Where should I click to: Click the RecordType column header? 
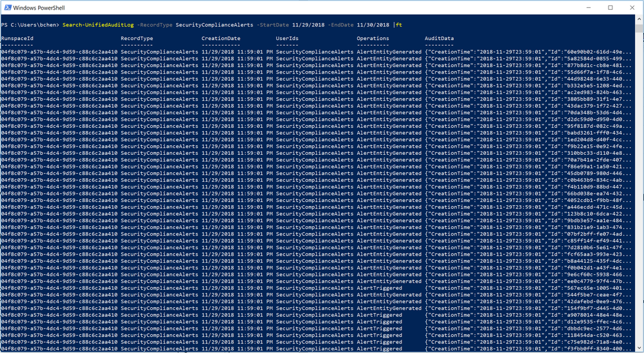tap(137, 38)
